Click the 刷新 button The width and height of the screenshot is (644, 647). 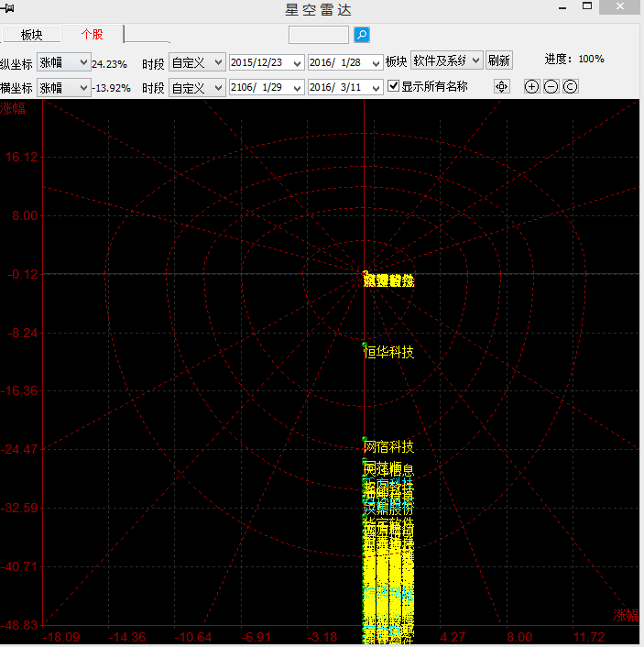498,61
